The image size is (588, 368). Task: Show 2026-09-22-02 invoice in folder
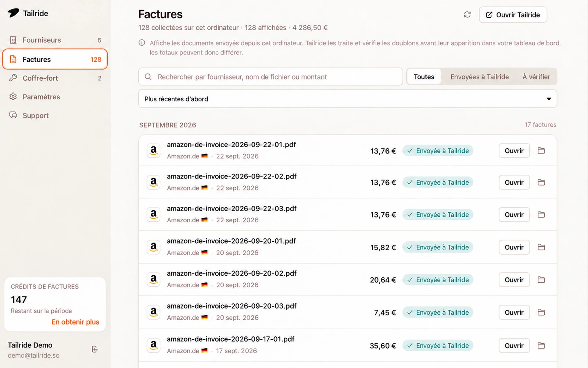tap(541, 182)
